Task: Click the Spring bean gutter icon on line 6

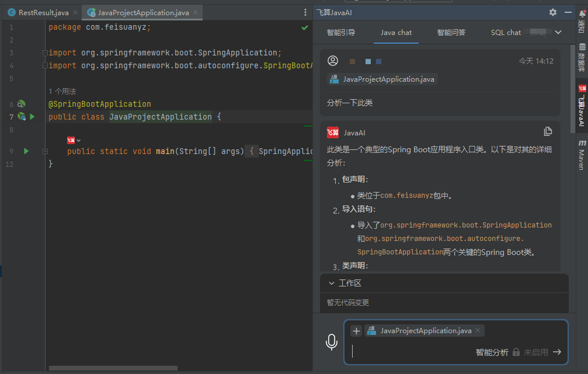Action: pos(22,104)
